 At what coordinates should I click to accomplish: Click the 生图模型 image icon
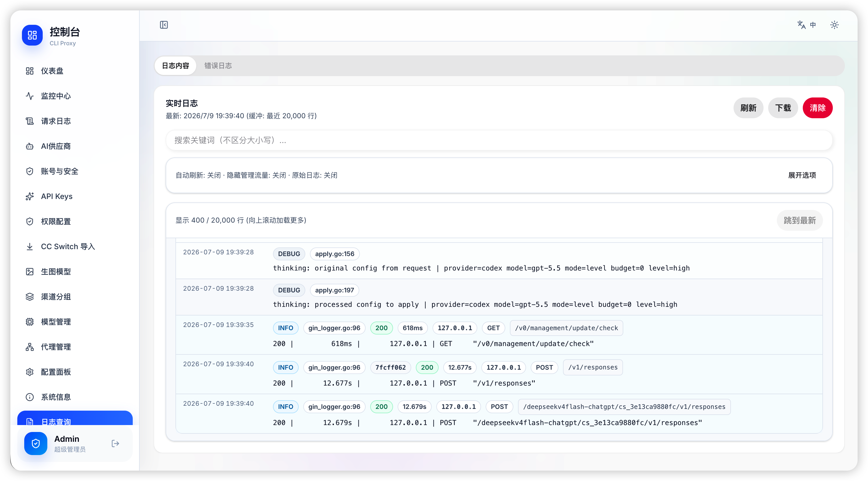click(x=30, y=272)
